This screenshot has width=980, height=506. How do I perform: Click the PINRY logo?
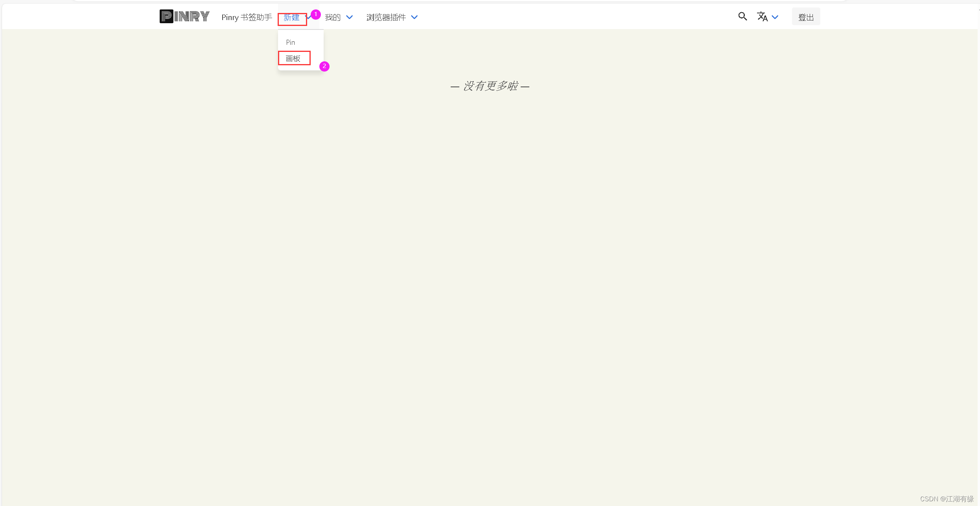coord(184,16)
